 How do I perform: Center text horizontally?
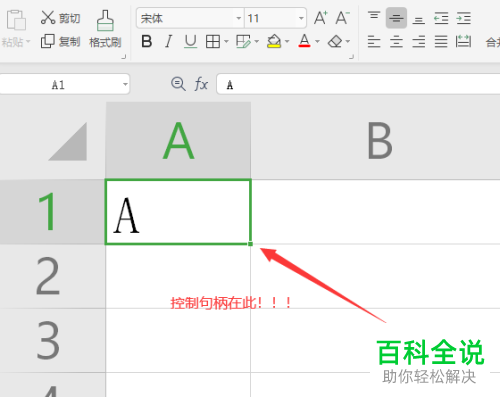[396, 42]
